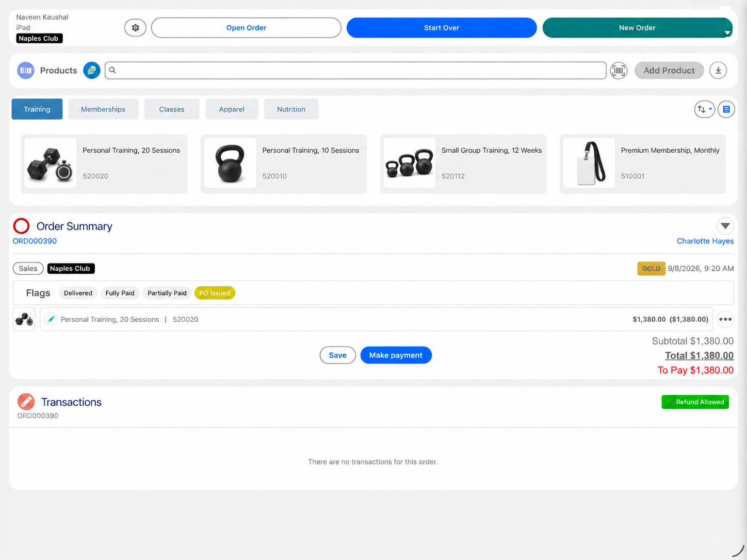The image size is (747, 560).
Task: Select Premium Membership, Monthly product card
Action: (x=643, y=164)
